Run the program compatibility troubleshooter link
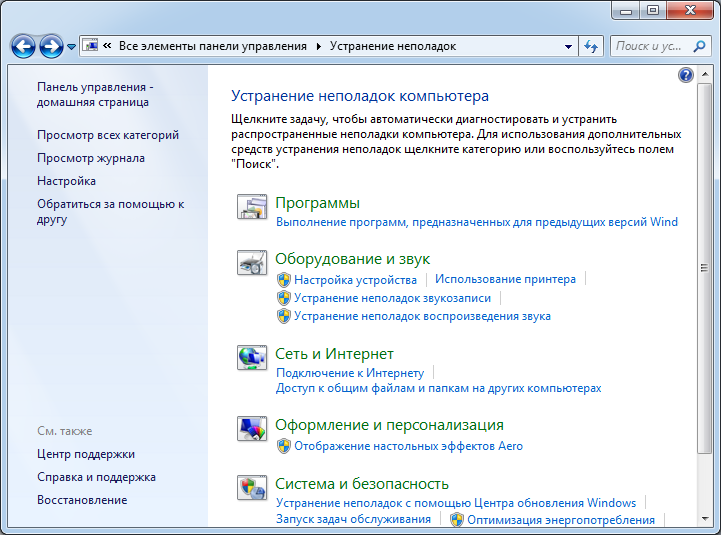The width and height of the screenshot is (722, 536). tap(477, 222)
